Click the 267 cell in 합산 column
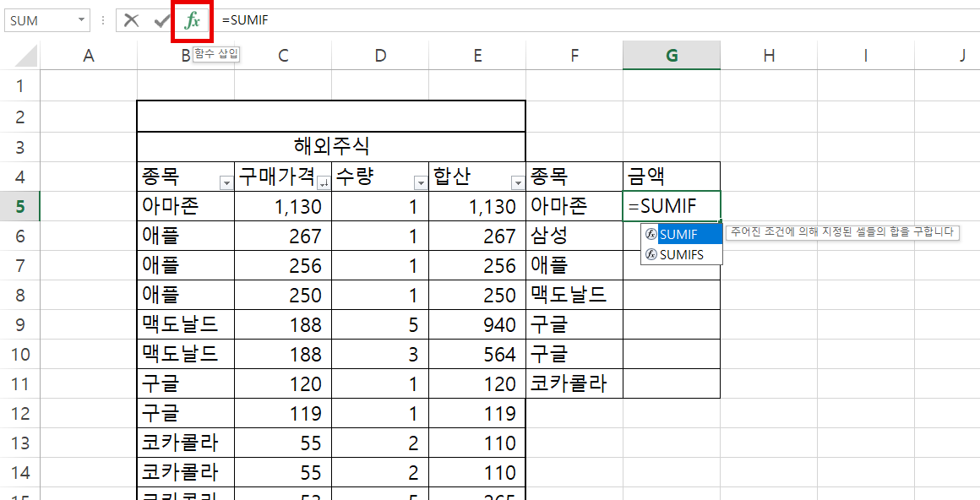The height and width of the screenshot is (500, 980). [477, 236]
